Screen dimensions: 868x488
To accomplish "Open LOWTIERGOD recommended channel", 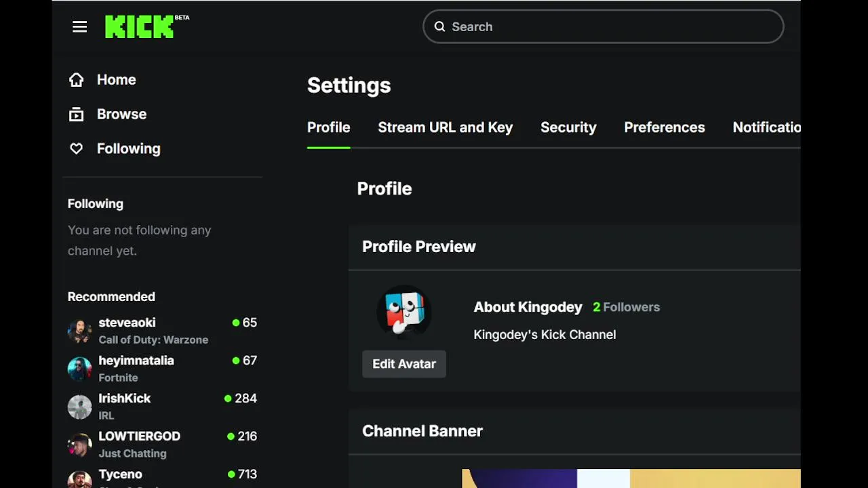I will click(x=162, y=445).
